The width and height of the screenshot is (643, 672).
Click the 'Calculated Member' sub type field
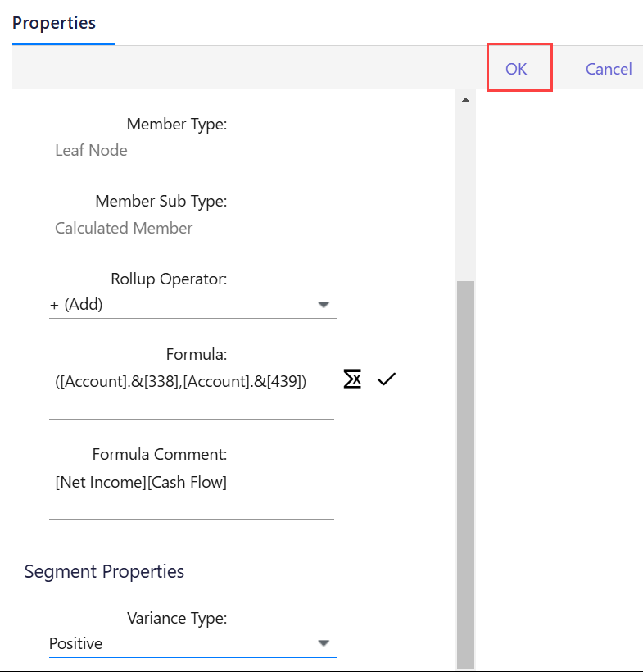pos(191,228)
